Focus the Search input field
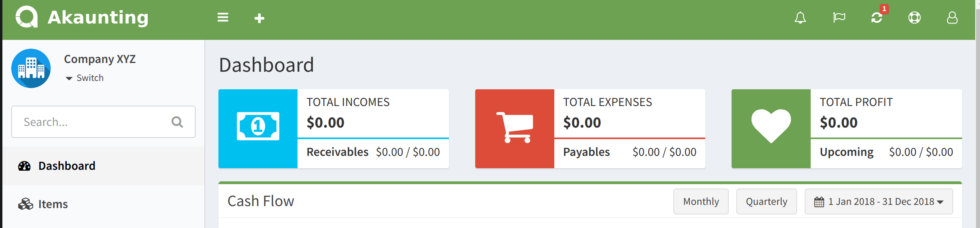 [x=103, y=122]
